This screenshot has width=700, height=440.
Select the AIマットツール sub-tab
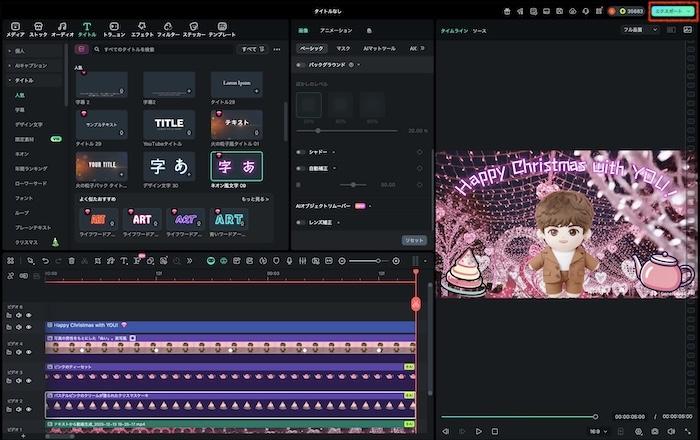click(379, 48)
